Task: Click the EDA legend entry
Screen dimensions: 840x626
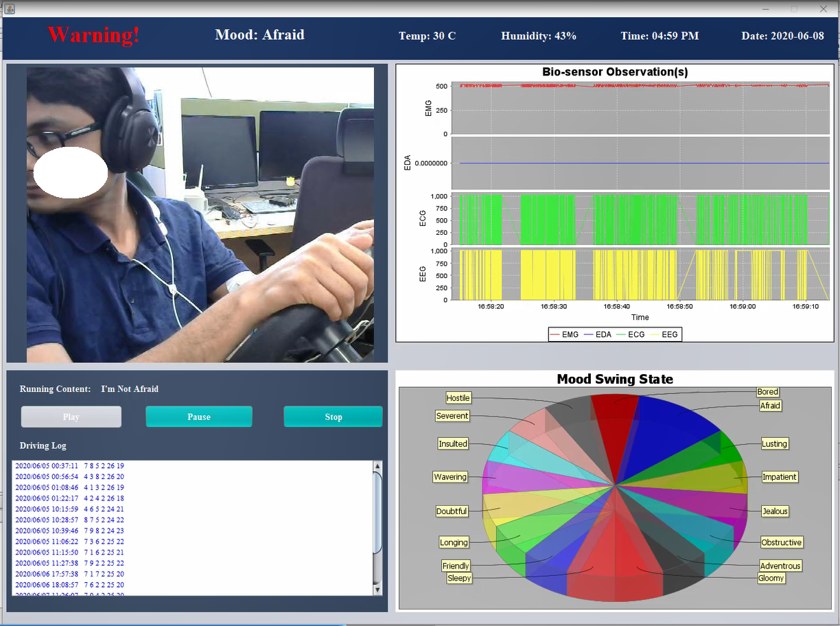Action: (598, 334)
